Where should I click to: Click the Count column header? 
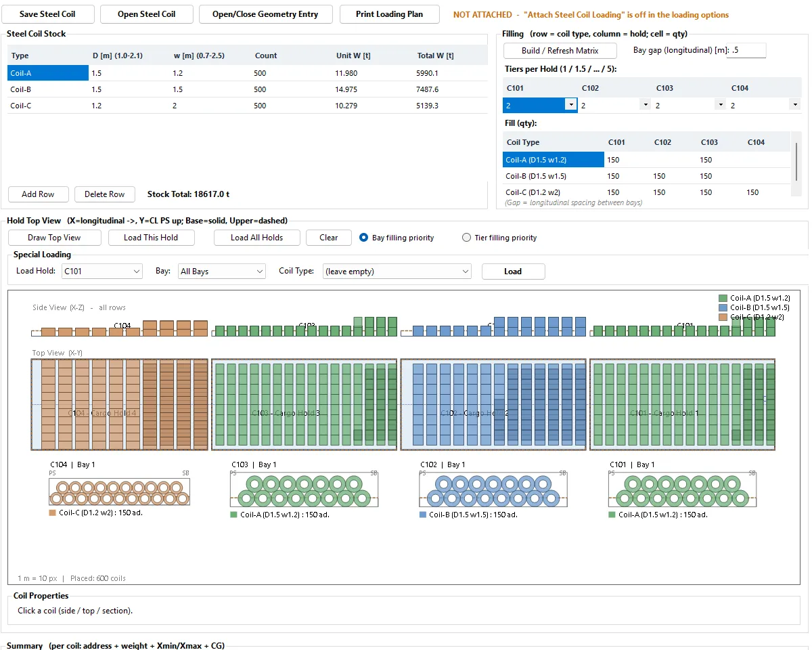click(x=291, y=56)
